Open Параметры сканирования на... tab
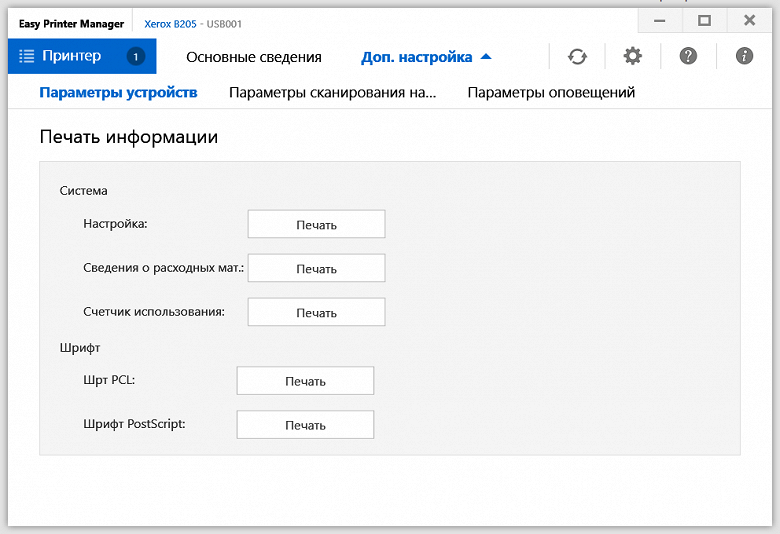 [333, 93]
